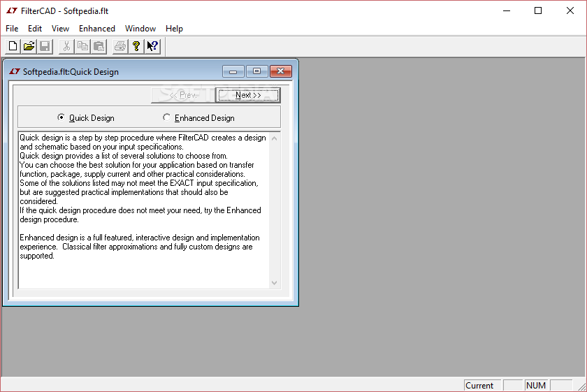The width and height of the screenshot is (587, 392).
Task: Close the Quick Design child window
Action: coord(281,71)
